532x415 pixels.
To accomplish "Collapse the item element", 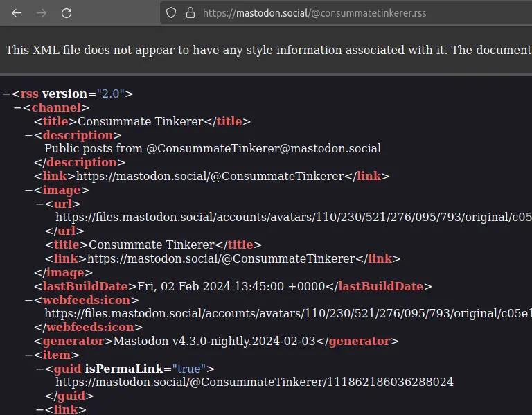I will (x=28, y=355).
